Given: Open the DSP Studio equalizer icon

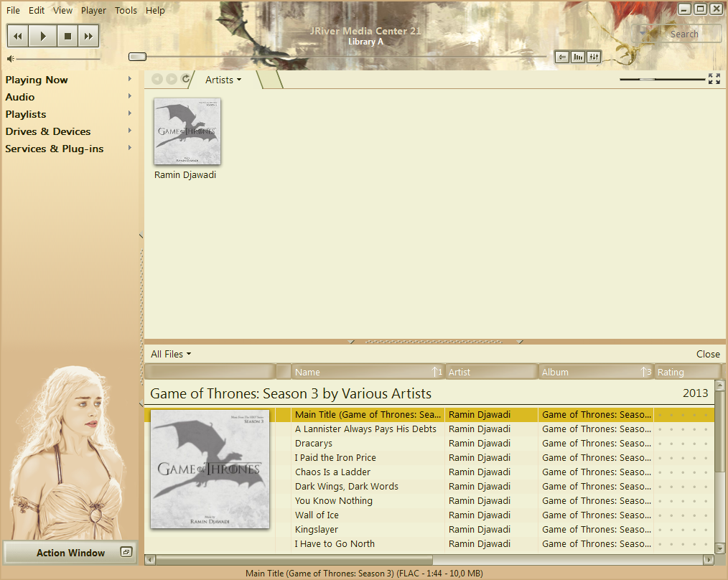Looking at the screenshot, I should 594,57.
